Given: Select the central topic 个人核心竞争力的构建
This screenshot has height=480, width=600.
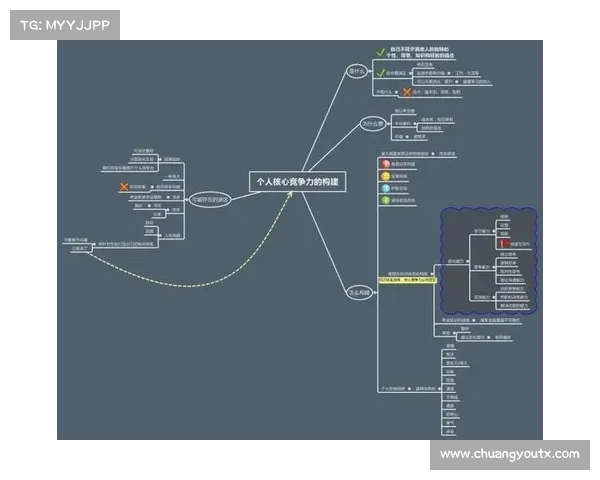Looking at the screenshot, I should pyautogui.click(x=298, y=182).
